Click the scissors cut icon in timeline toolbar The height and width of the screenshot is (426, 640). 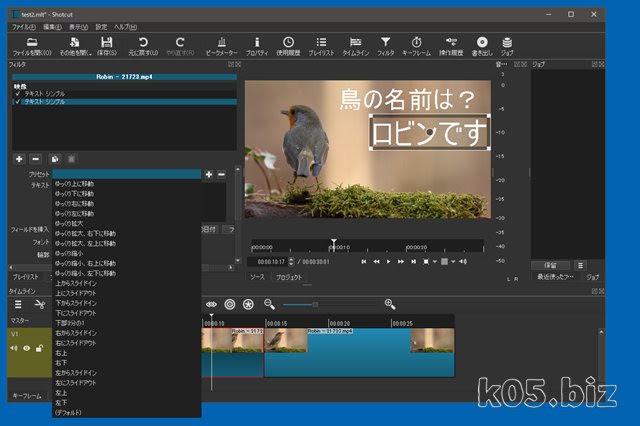[x=40, y=304]
